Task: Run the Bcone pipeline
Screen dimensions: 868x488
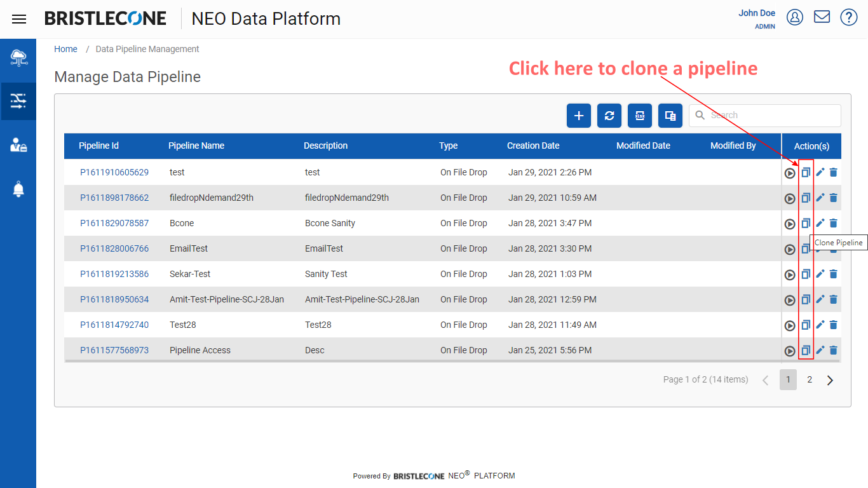Action: (x=790, y=224)
